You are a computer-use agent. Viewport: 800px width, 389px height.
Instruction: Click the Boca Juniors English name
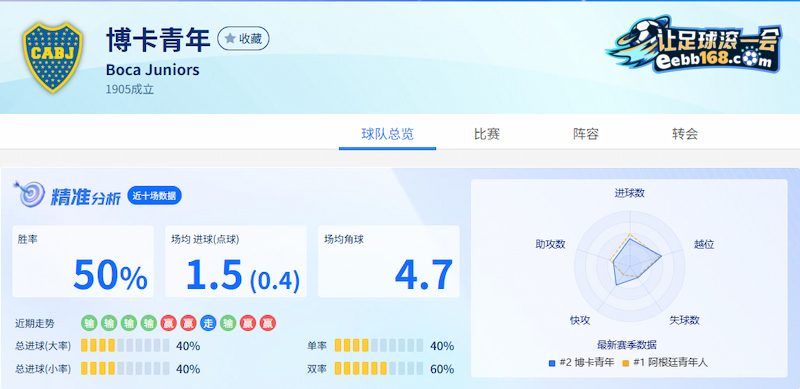click(x=153, y=69)
